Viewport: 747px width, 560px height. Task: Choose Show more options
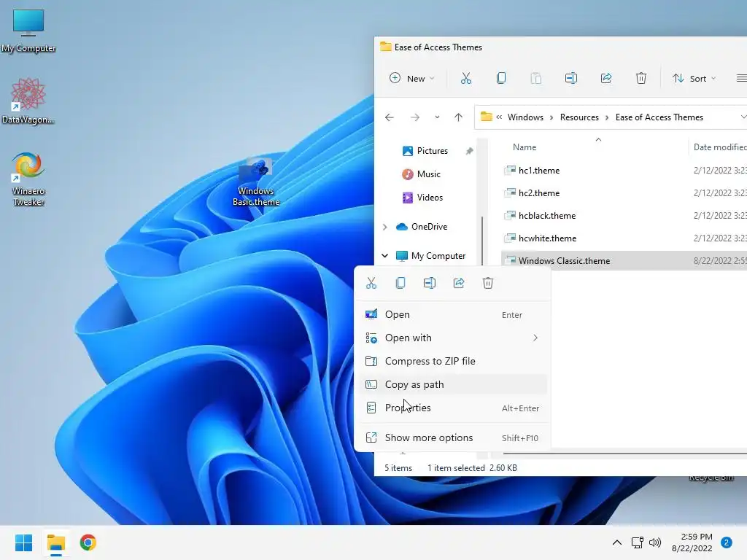pos(452,437)
